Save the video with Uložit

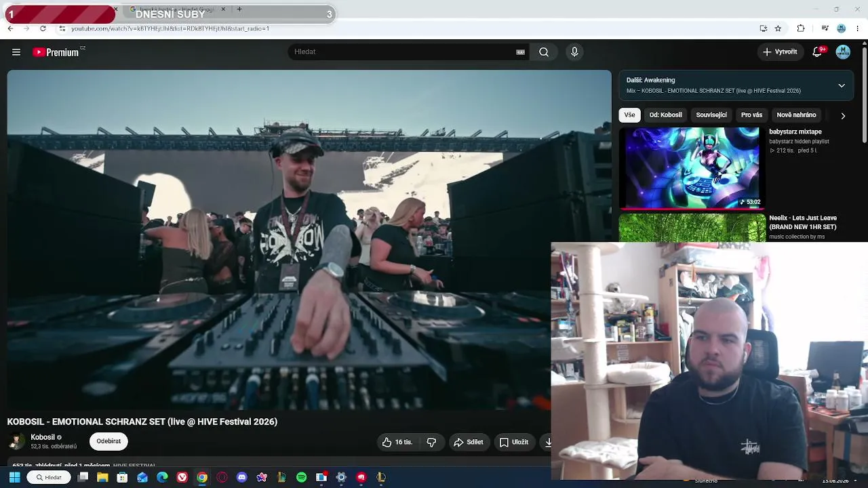[x=514, y=442]
